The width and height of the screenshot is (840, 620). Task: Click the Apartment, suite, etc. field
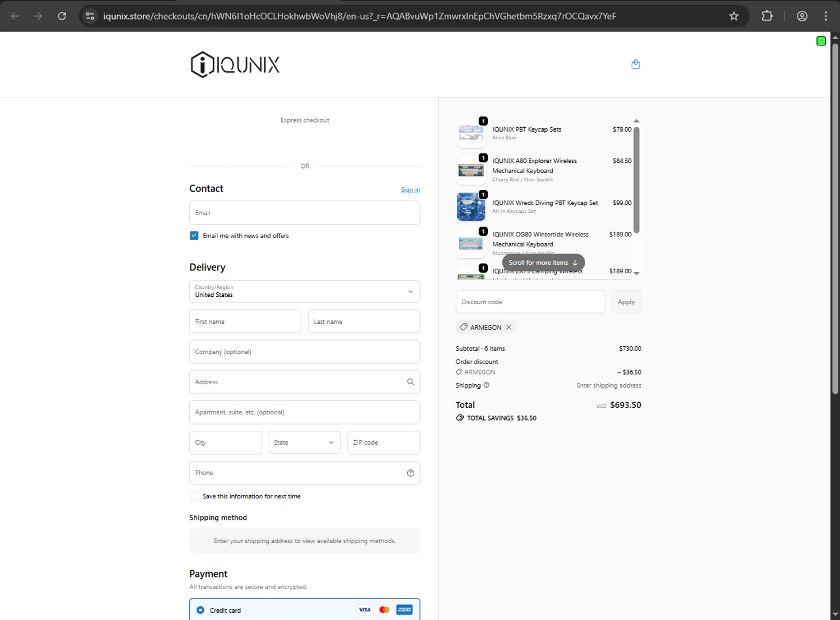[x=305, y=412]
